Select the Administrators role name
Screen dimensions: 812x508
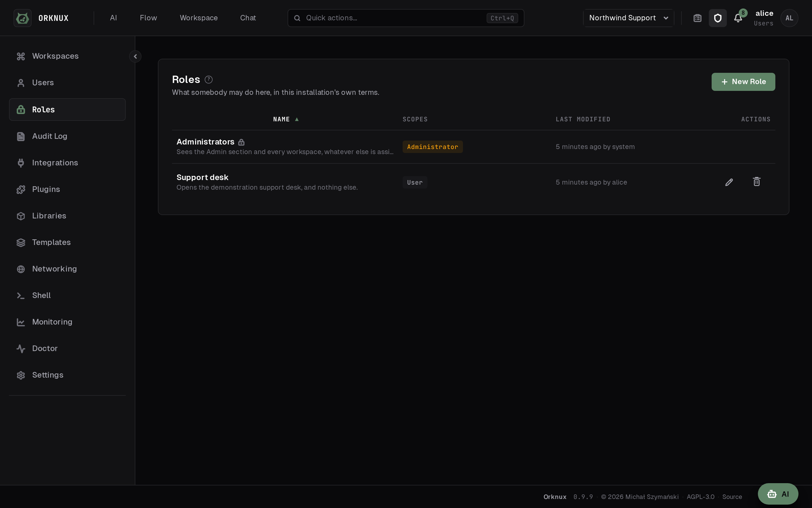[x=205, y=142]
